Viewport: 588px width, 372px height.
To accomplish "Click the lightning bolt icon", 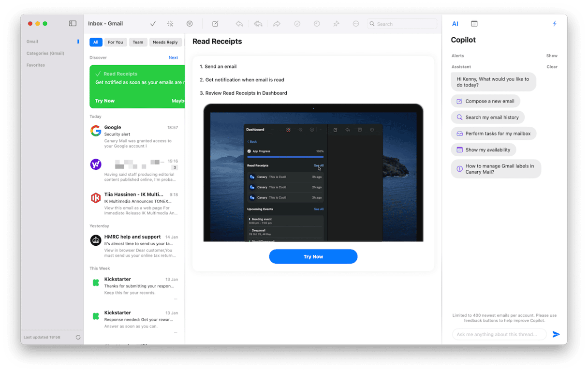I will [x=555, y=24].
